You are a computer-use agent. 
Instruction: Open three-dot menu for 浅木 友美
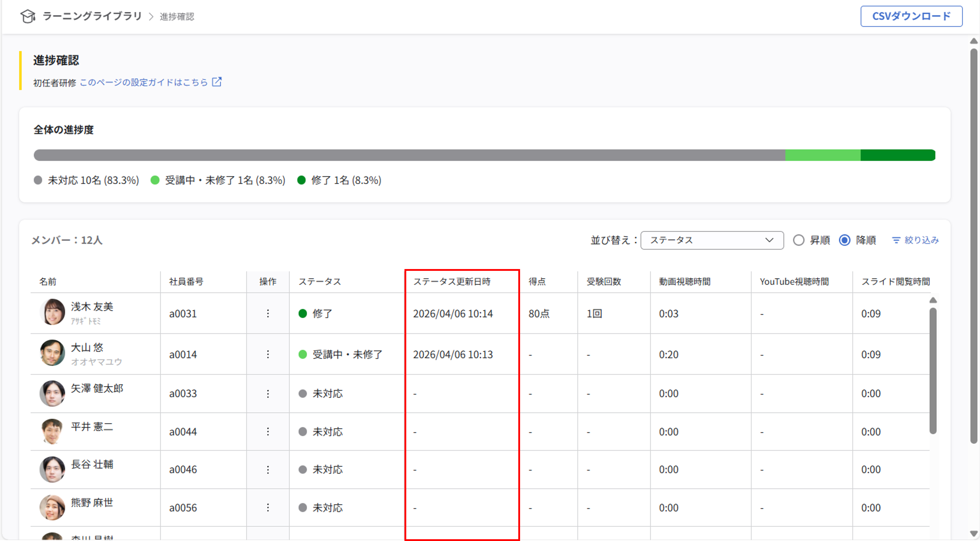click(268, 313)
